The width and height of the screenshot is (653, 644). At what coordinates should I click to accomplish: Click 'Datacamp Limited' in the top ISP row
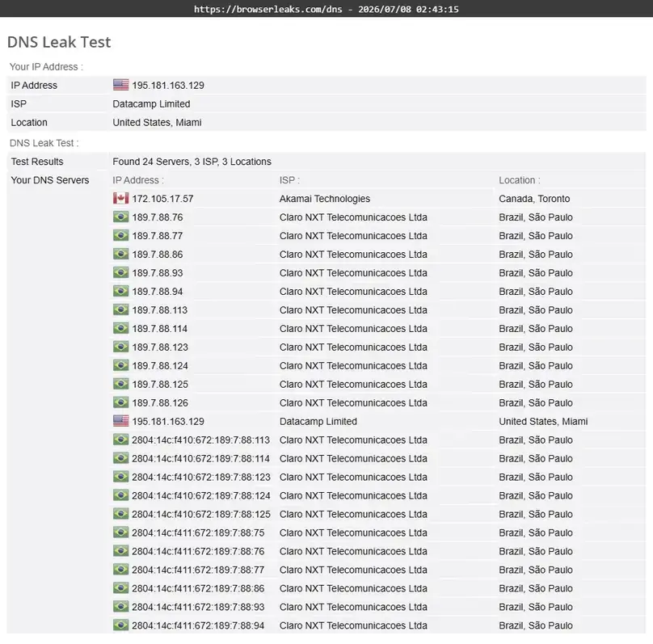[151, 103]
